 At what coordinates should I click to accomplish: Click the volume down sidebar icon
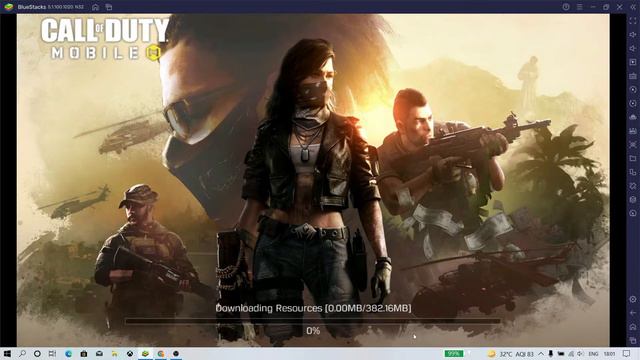pos(633,49)
